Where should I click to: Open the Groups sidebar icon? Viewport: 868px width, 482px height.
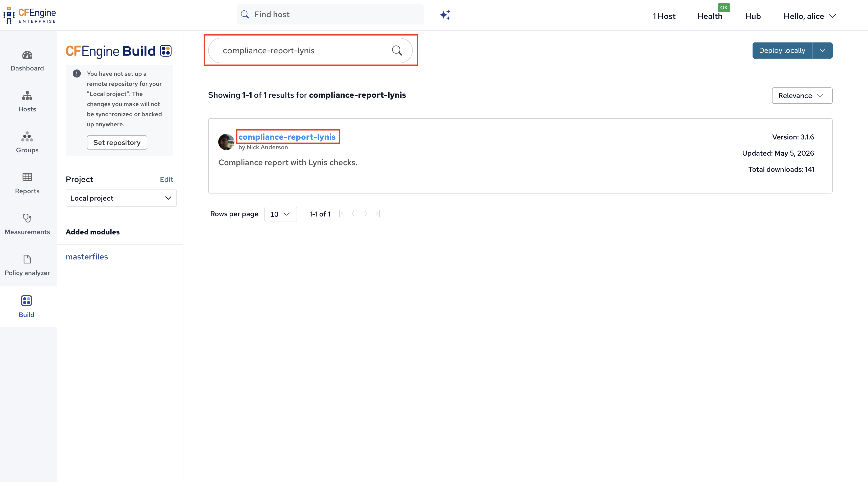coord(27,136)
